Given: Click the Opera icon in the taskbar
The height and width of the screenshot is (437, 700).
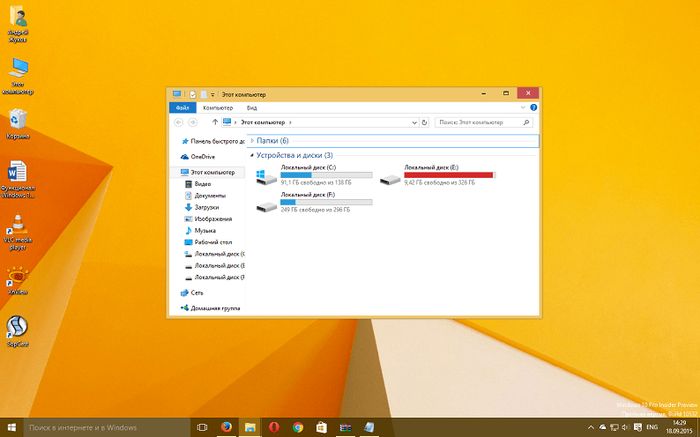Looking at the screenshot, I should 274,426.
